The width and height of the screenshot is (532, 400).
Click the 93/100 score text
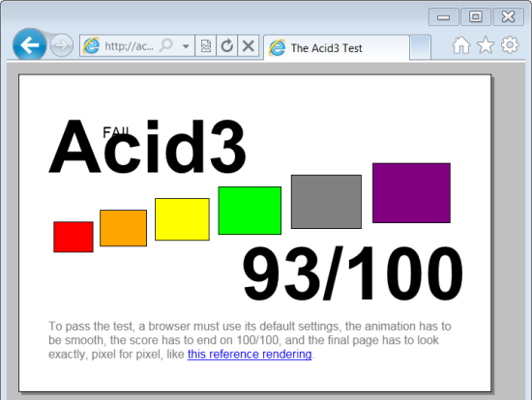coord(352,273)
